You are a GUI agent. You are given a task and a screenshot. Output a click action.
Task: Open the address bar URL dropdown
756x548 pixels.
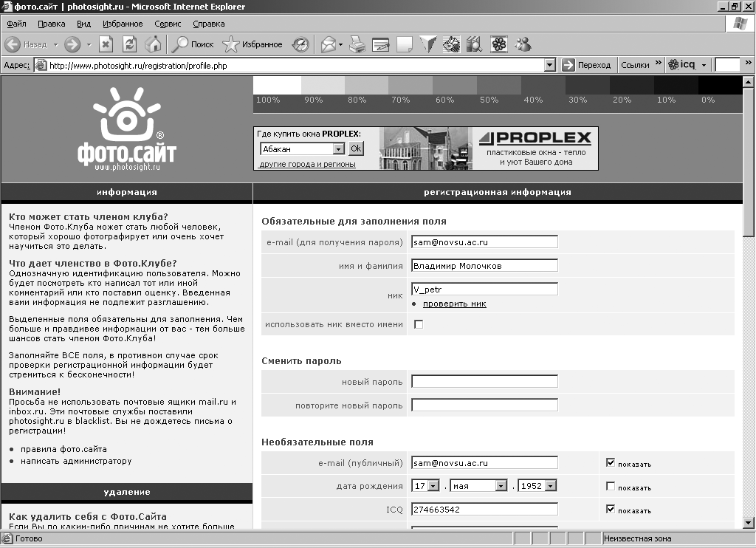click(549, 65)
